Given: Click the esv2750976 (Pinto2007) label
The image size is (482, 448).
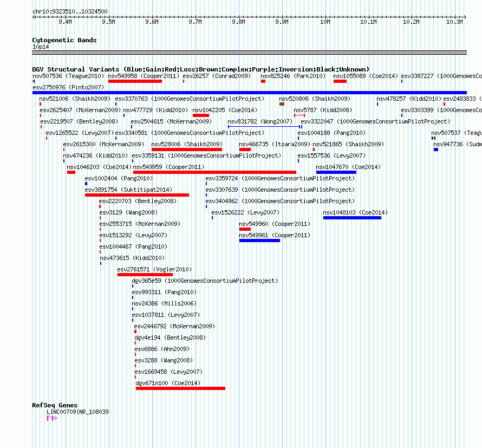Looking at the screenshot, I should coord(68,87).
